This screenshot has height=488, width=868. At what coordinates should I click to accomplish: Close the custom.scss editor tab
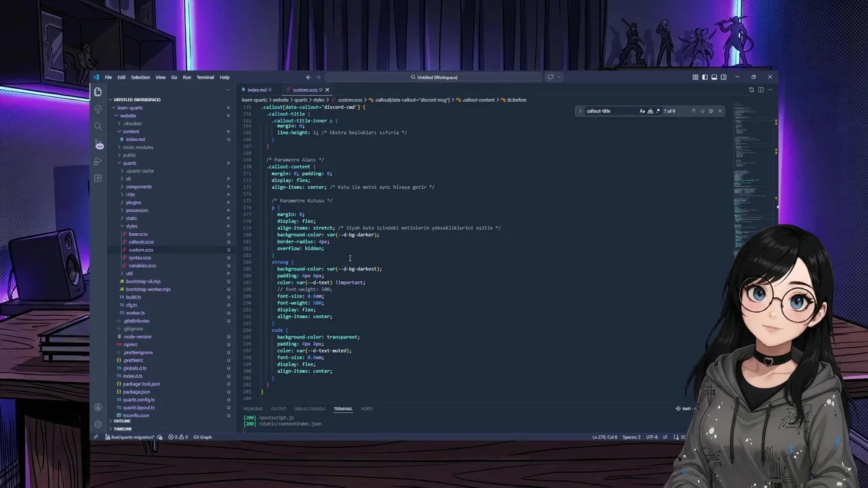pos(327,89)
